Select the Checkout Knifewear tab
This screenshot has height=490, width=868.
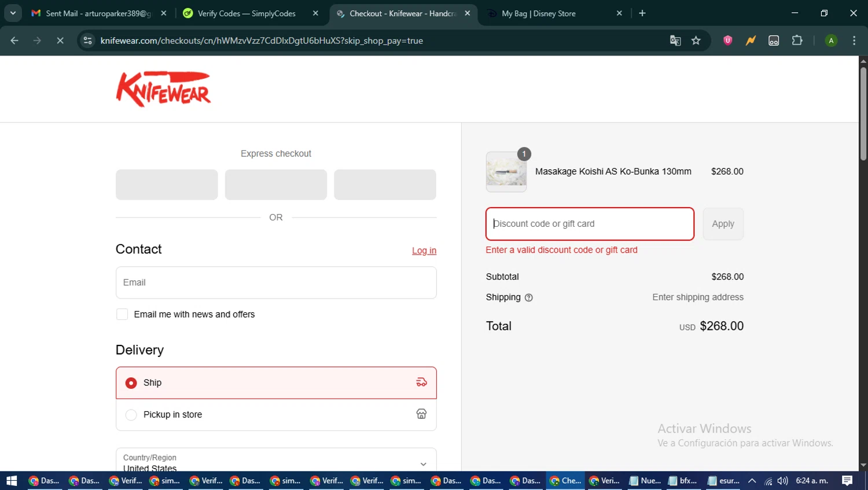[403, 13]
